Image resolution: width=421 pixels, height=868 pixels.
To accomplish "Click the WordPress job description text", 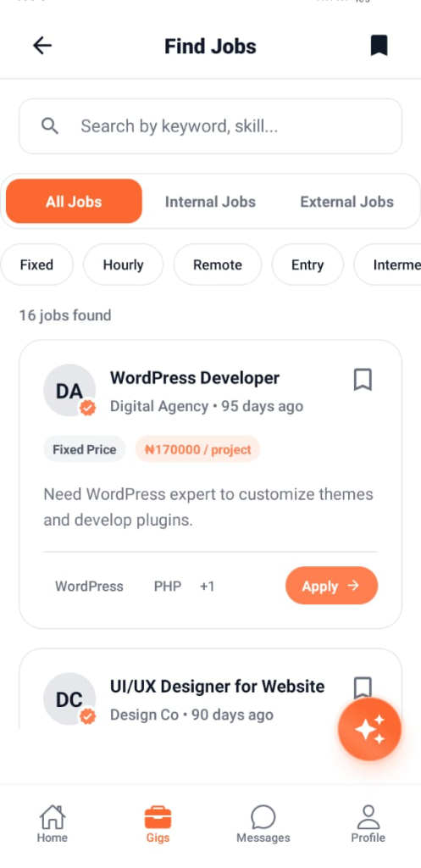I will 208,507.
